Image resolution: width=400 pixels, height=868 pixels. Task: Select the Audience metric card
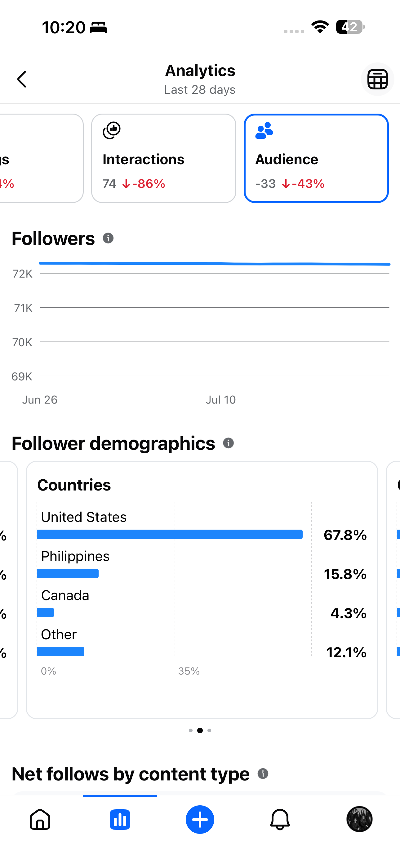coord(316,158)
